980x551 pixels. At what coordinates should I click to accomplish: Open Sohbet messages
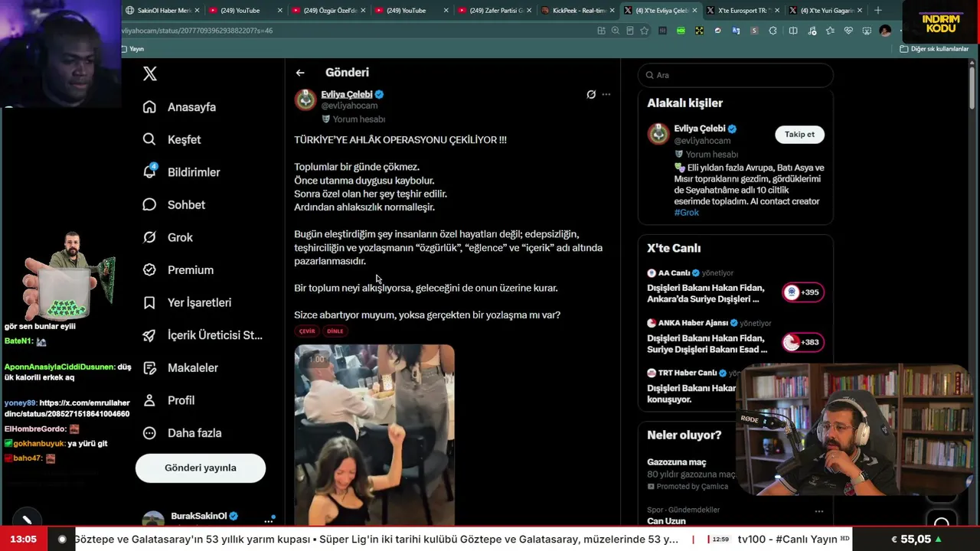click(174, 204)
